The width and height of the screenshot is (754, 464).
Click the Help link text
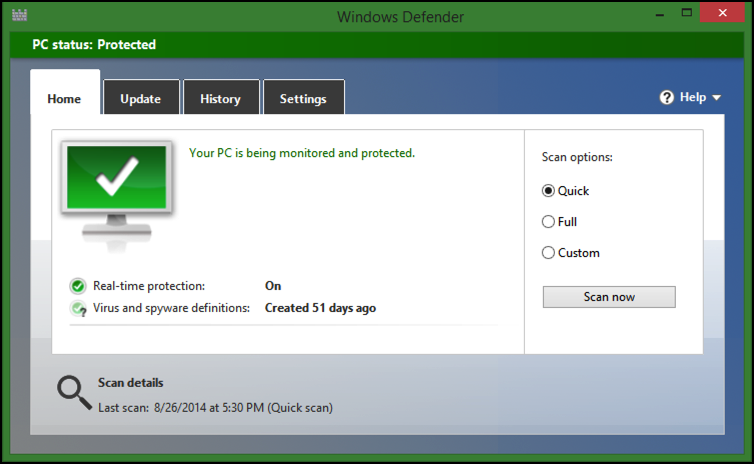click(693, 97)
